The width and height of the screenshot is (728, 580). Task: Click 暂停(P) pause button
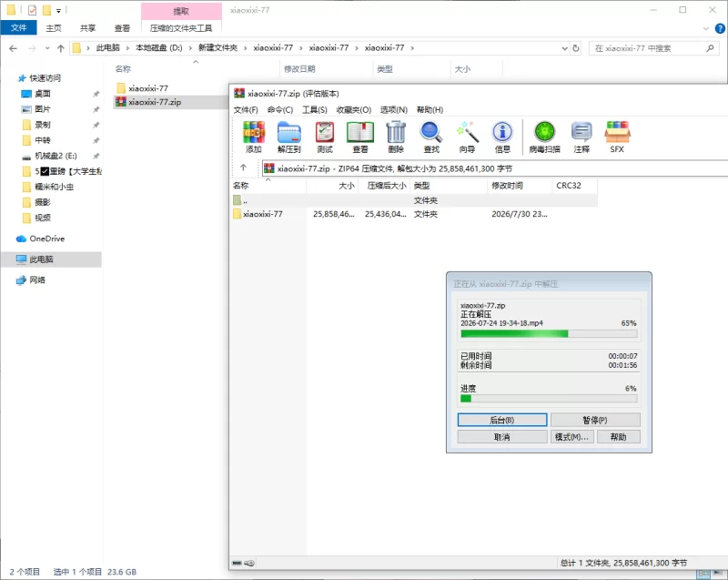595,421
